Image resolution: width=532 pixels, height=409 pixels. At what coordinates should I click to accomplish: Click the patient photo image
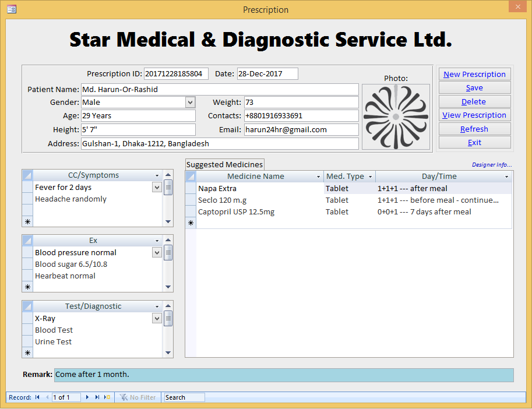[396, 117]
